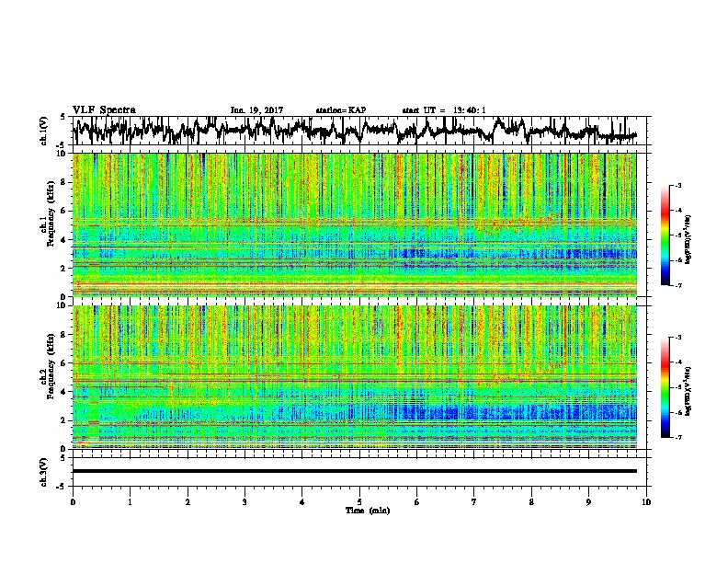The image size is (728, 563).
Task: Click the "-7" value below ch.1 colorbar
Action: point(678,285)
